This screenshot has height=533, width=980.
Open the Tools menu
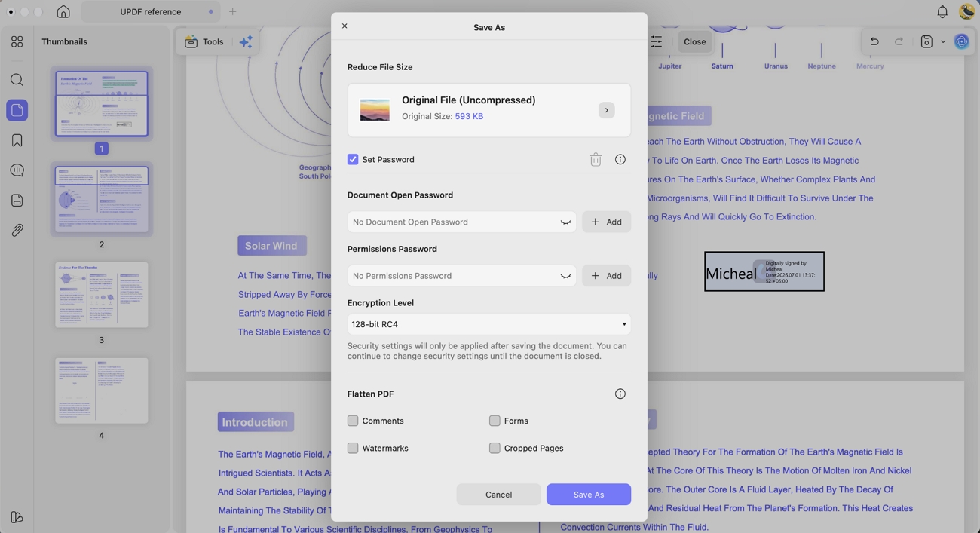(204, 41)
